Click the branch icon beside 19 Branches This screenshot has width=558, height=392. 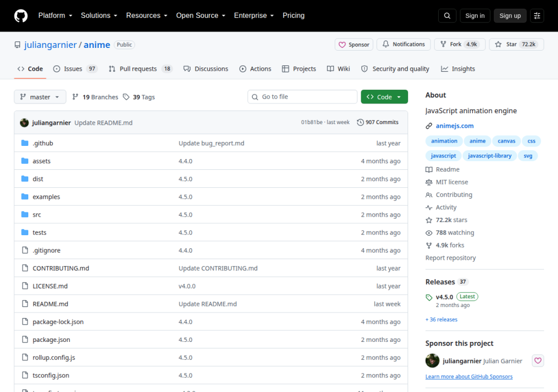(75, 97)
